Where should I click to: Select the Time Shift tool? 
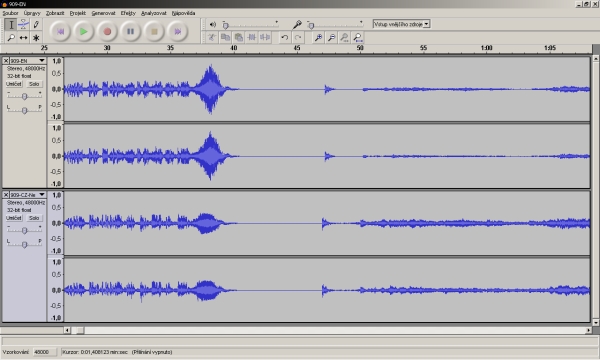(23, 37)
